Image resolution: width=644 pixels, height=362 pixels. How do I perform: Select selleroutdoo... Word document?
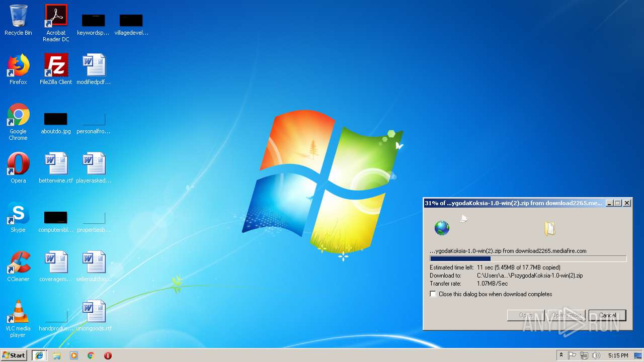pyautogui.click(x=94, y=266)
